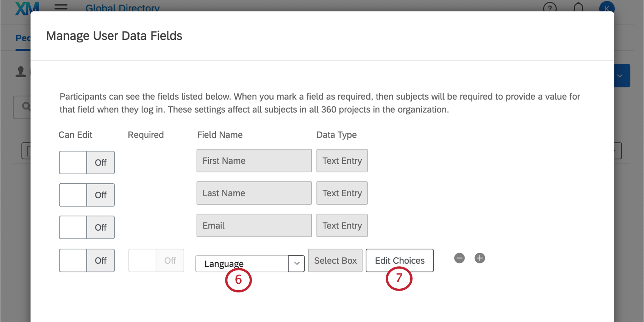Open the Text Entry type for Email
644x322 pixels.
pos(342,225)
